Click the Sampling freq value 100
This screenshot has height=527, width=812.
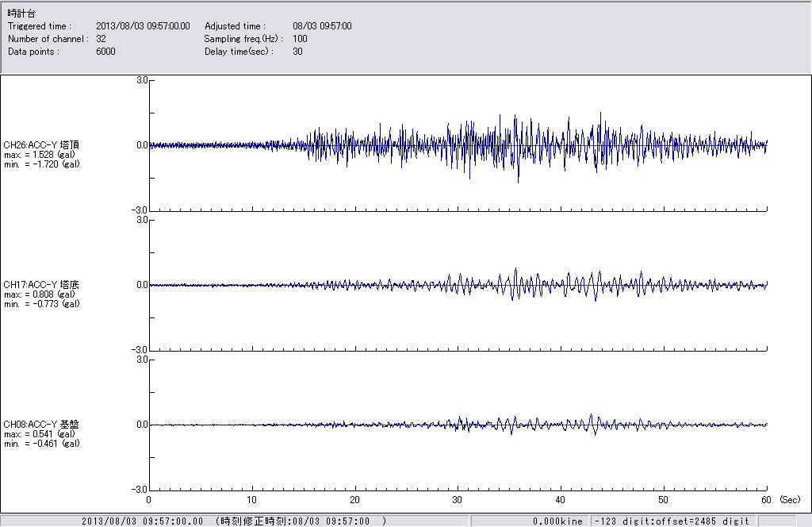(x=300, y=39)
